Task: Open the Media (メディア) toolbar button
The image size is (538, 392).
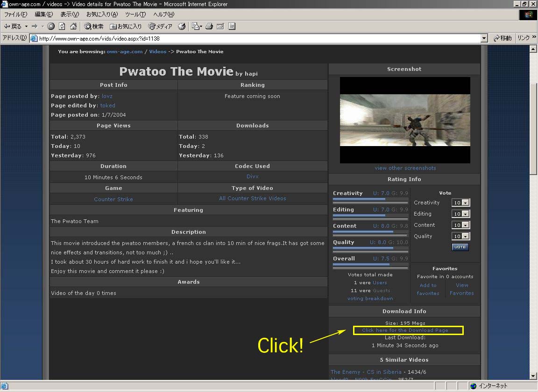Action: click(x=160, y=27)
